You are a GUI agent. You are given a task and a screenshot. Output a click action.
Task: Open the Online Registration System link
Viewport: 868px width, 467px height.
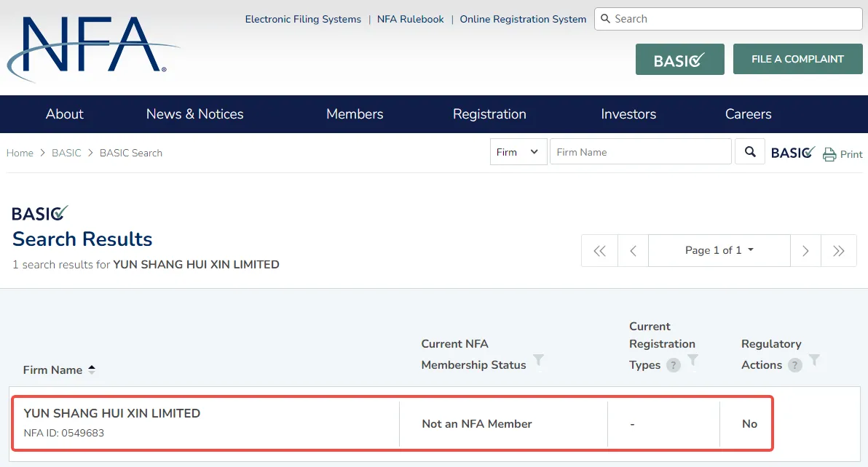point(523,20)
